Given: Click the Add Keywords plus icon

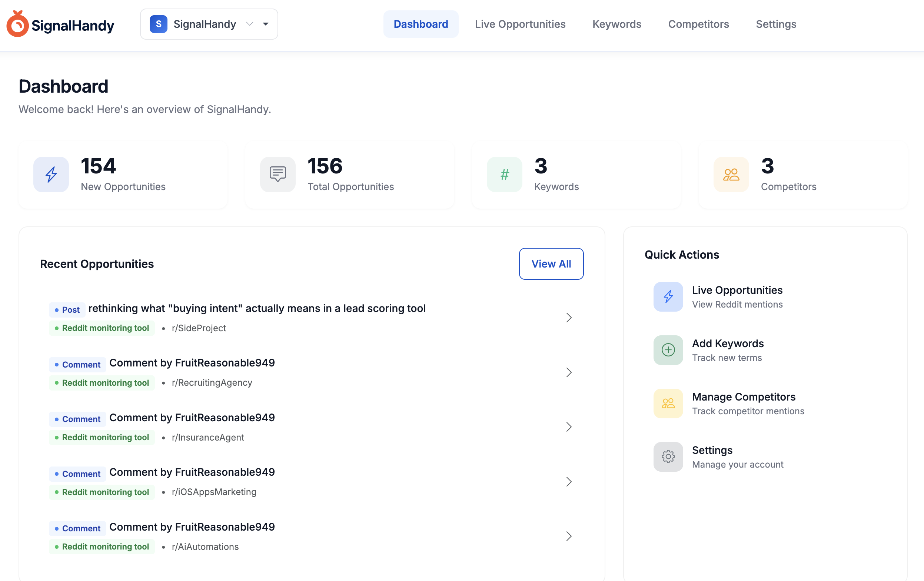Looking at the screenshot, I should pos(668,350).
